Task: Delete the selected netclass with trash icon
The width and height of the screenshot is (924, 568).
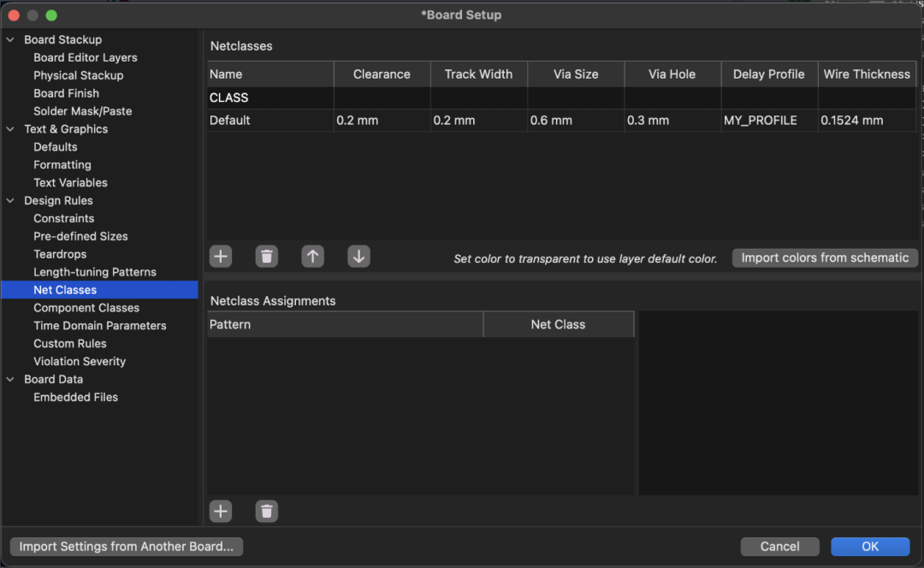Action: click(267, 257)
